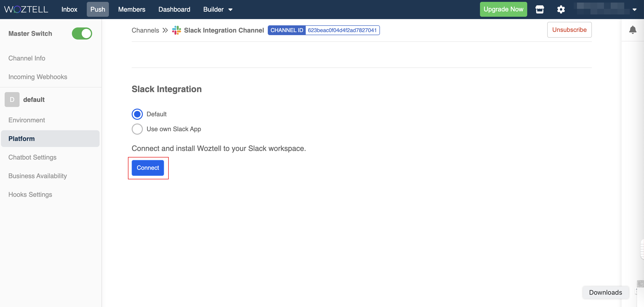Expand the Builder dropdown menu
The height and width of the screenshot is (307, 644).
pos(218,9)
